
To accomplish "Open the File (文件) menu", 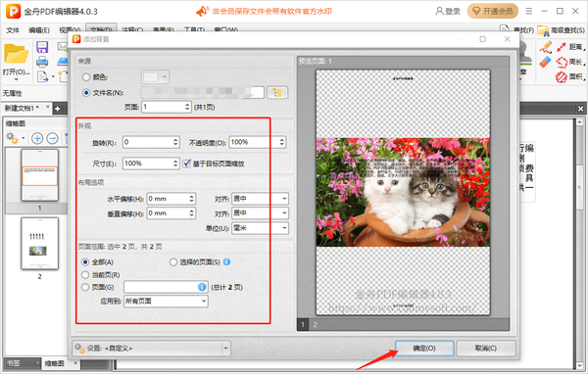I will [x=13, y=30].
